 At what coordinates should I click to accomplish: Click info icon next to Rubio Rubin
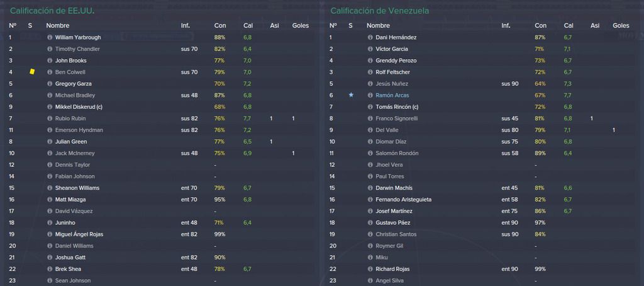(50, 118)
